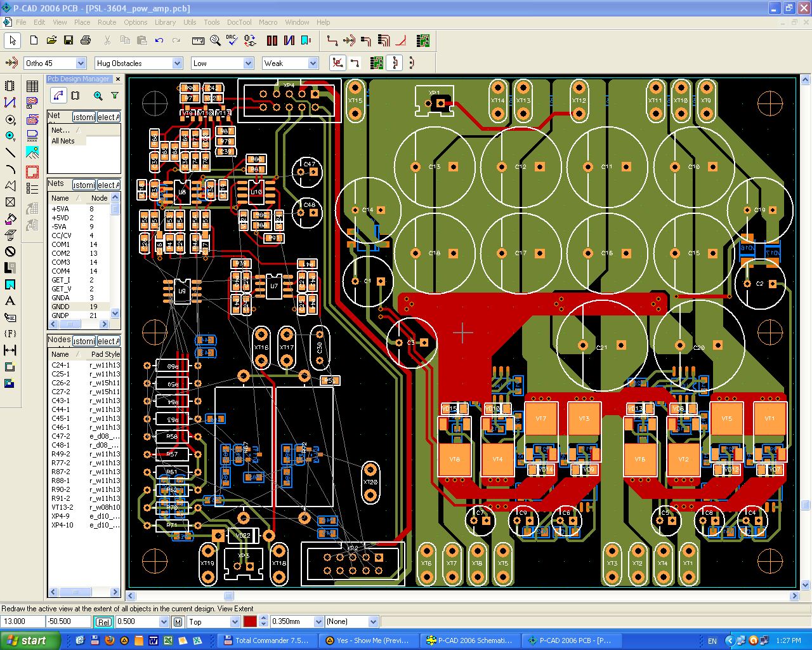
Task: Switch to P-CAD 2006 Schematic taskbar button
Action: pos(469,640)
